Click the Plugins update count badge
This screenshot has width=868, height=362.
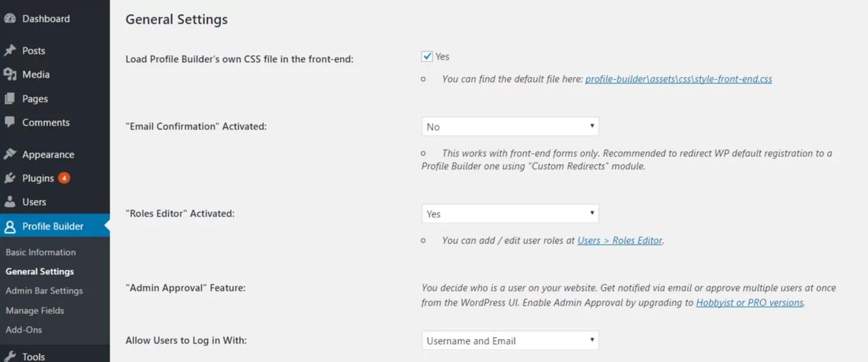(64, 178)
